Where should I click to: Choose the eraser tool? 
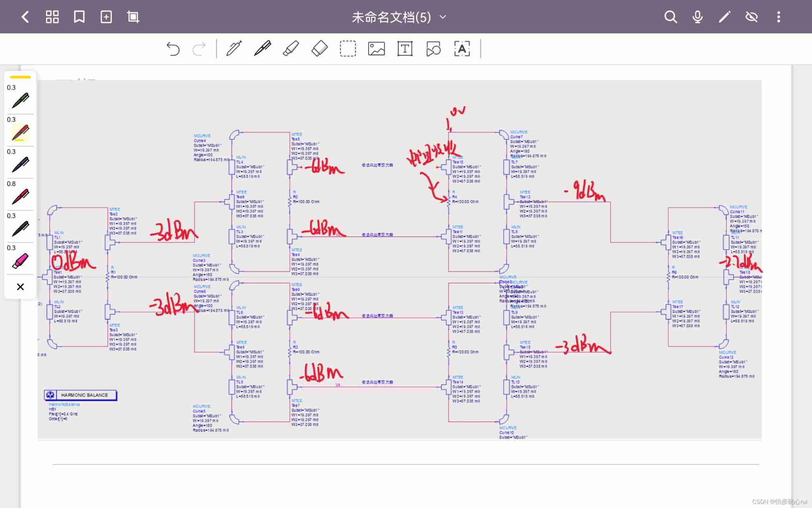[x=319, y=49]
